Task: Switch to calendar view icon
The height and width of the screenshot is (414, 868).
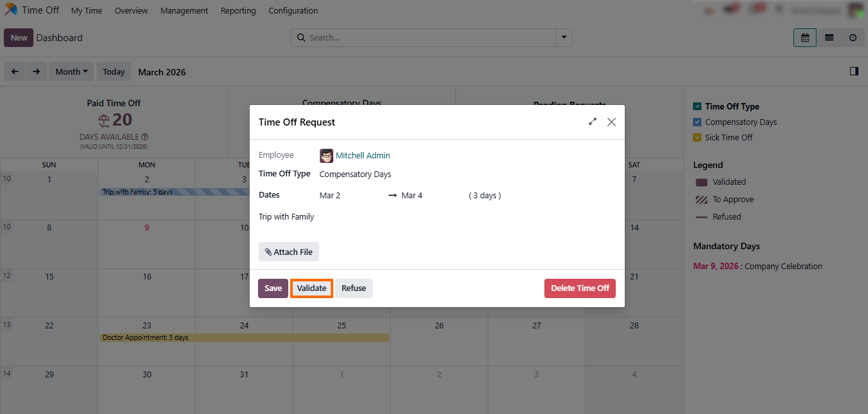Action: click(x=804, y=38)
